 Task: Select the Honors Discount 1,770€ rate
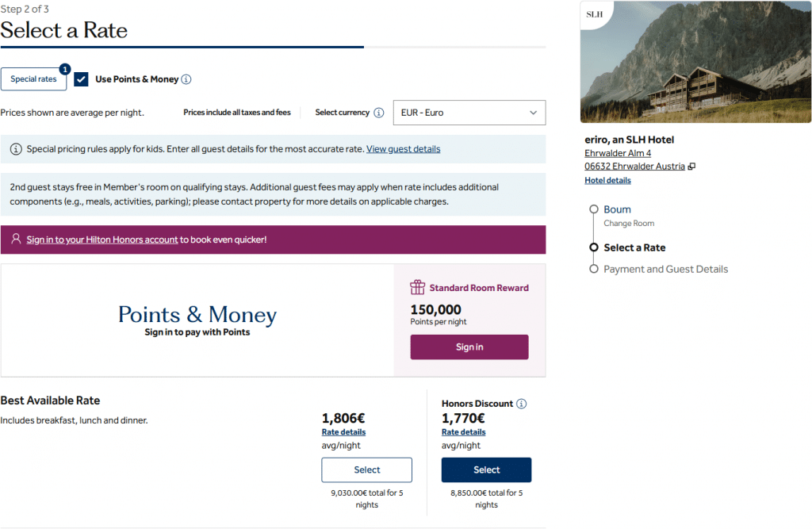[486, 470]
